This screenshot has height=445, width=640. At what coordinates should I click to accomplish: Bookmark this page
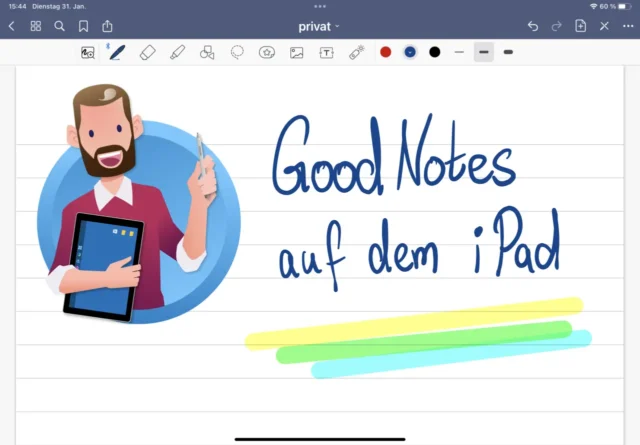pos(83,25)
